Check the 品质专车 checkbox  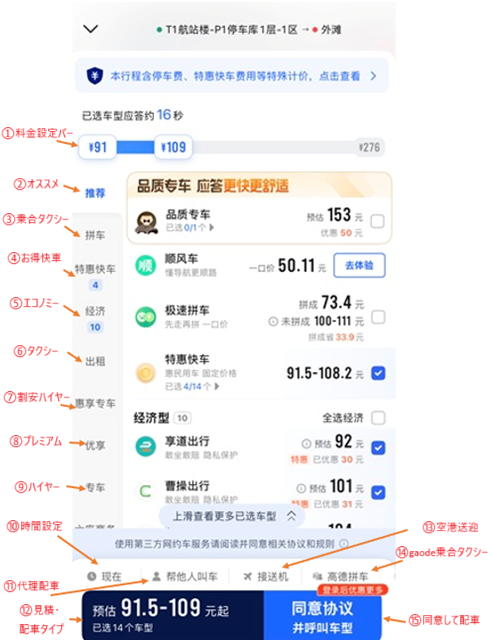point(377,222)
